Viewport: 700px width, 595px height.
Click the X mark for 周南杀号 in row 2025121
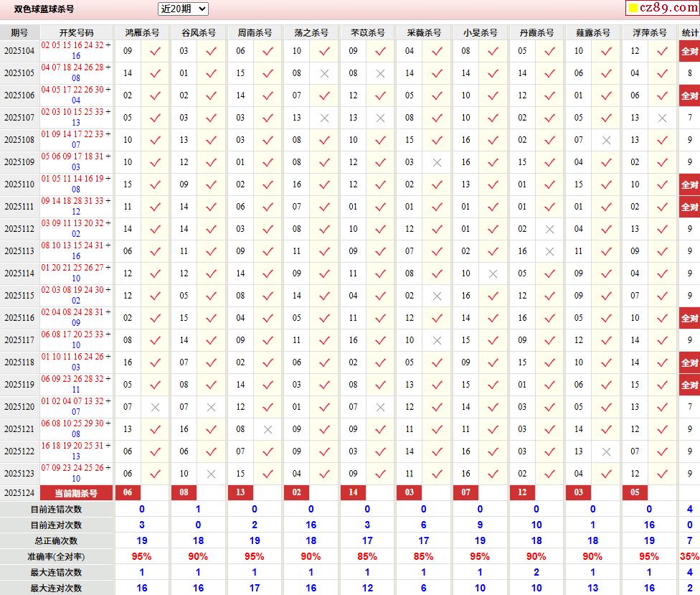coord(268,429)
